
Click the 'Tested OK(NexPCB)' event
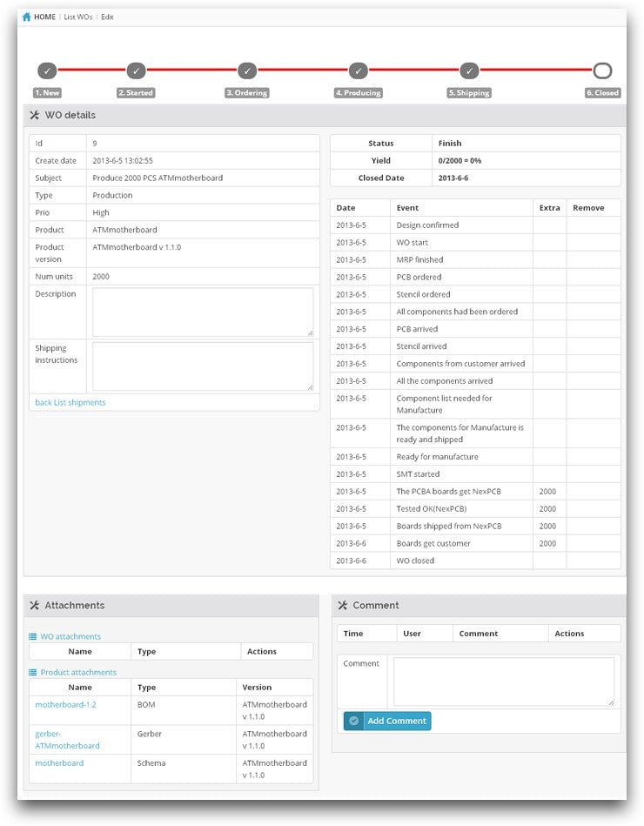432,509
